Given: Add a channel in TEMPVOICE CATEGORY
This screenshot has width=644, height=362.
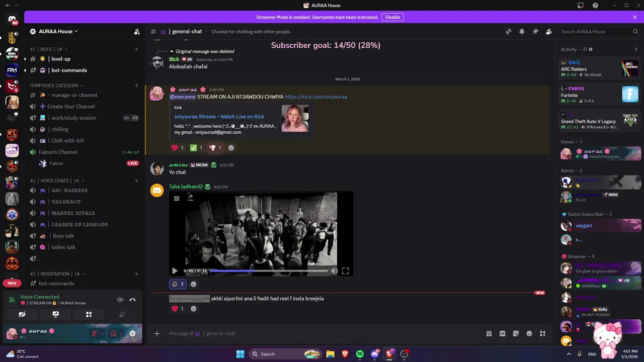Looking at the screenshot, I should pyautogui.click(x=136, y=85).
